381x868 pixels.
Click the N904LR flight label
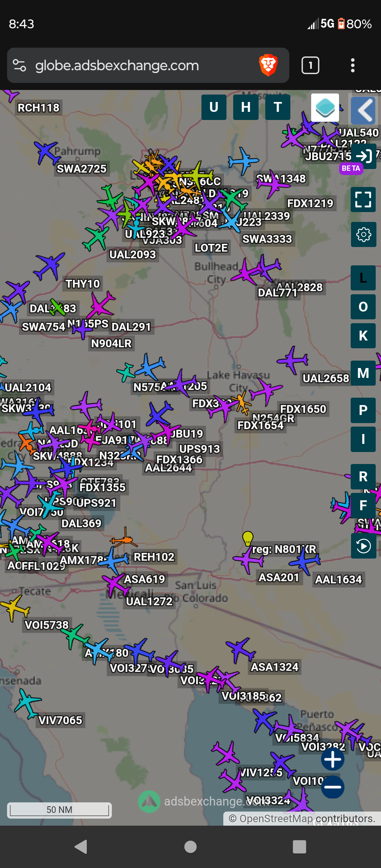pos(111,343)
